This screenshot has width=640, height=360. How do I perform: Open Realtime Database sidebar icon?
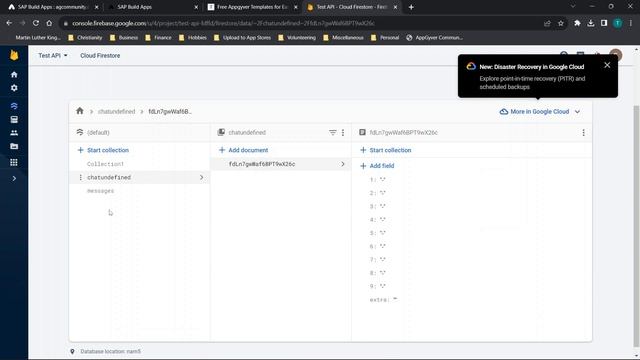14,120
